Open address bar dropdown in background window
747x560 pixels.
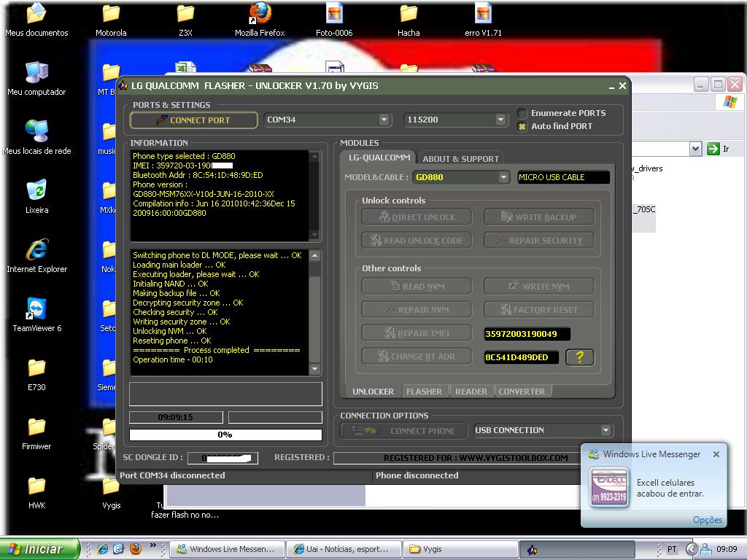[695, 149]
